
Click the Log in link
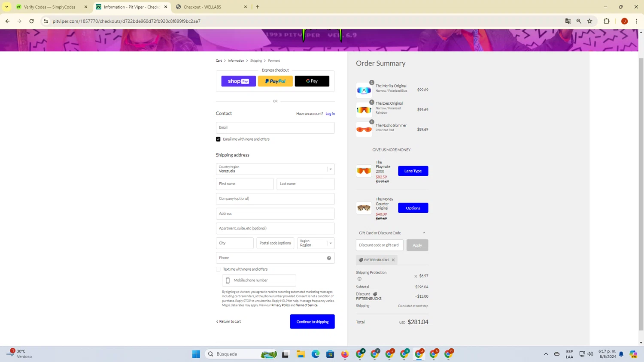pyautogui.click(x=330, y=114)
